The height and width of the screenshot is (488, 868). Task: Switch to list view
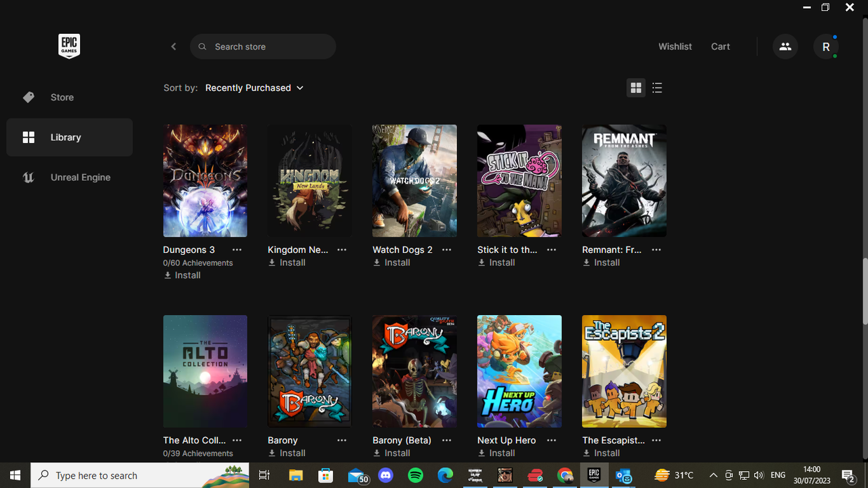click(x=657, y=88)
